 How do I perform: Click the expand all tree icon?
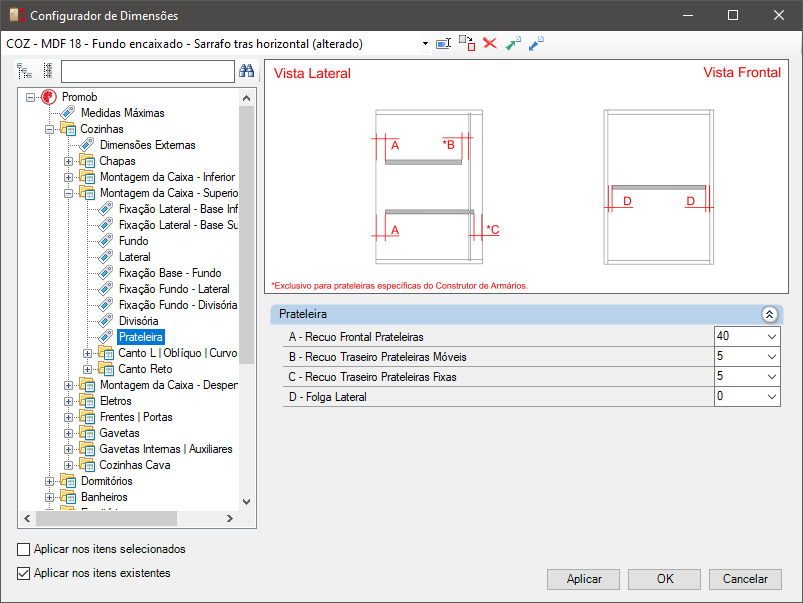click(x=24, y=71)
